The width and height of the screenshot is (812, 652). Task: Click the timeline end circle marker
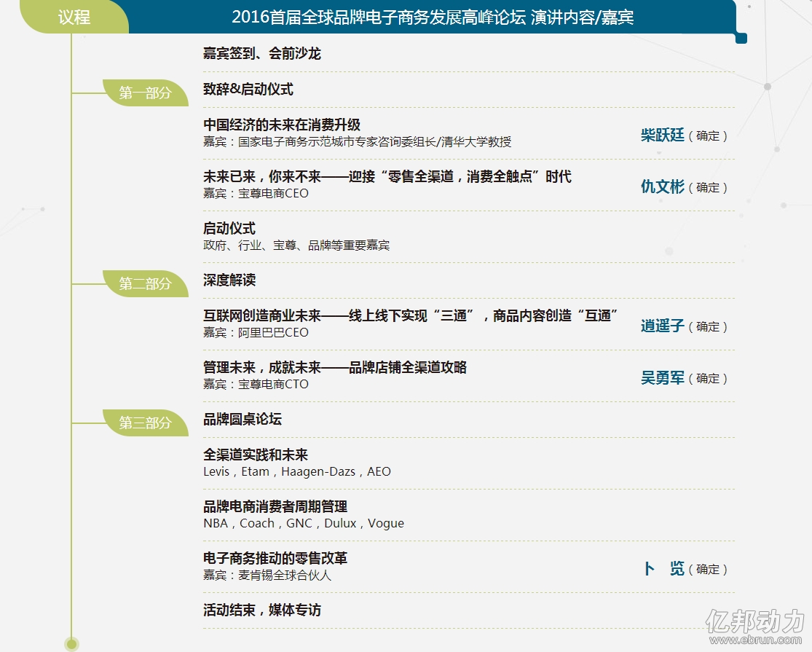[x=71, y=644]
